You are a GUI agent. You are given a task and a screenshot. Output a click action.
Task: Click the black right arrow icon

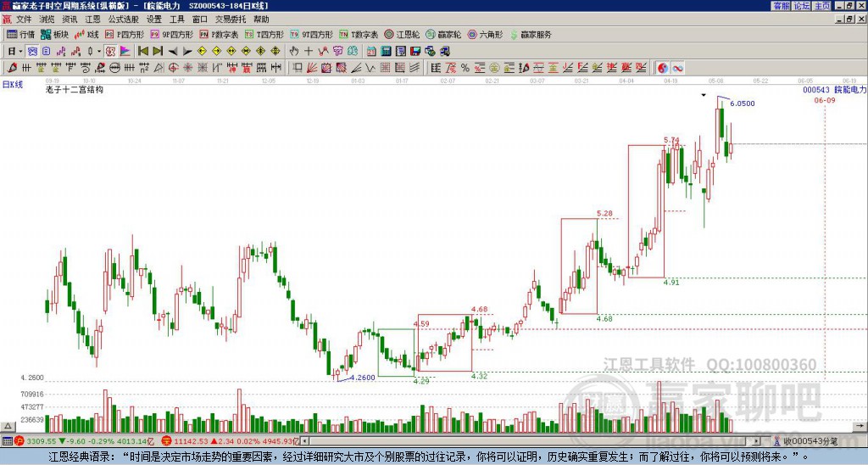pos(187,52)
